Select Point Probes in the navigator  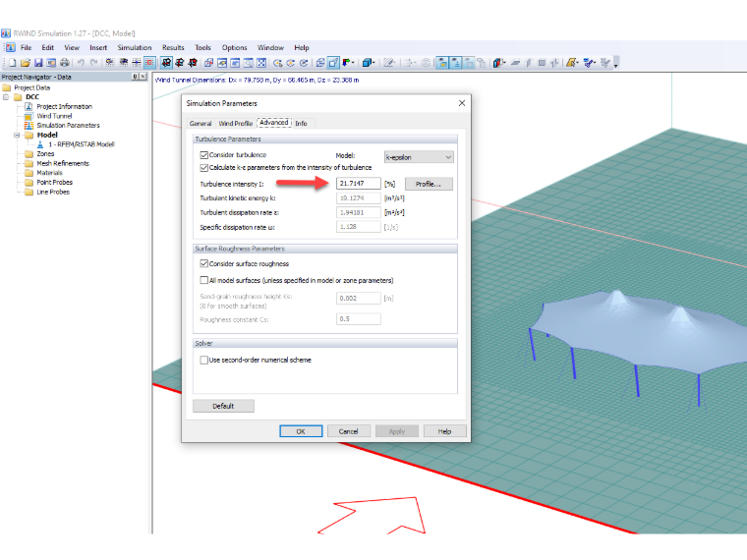coord(55,183)
